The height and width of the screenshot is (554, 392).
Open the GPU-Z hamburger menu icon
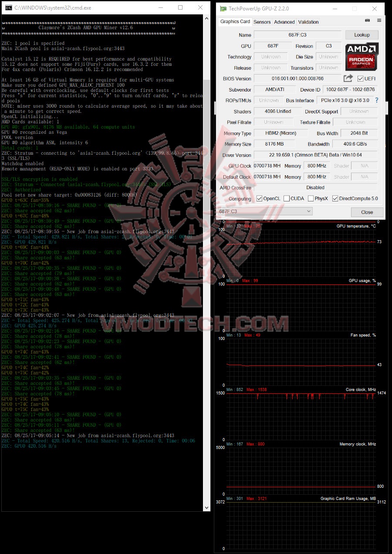pyautogui.click(x=379, y=20)
